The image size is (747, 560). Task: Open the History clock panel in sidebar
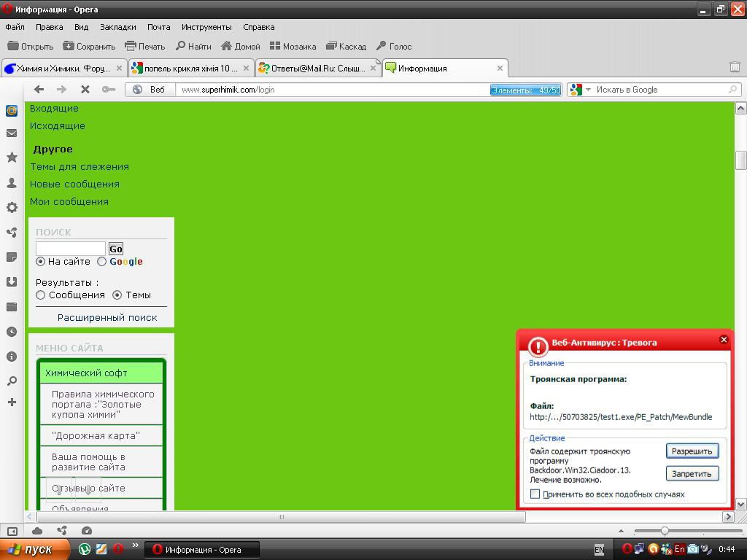[12, 332]
